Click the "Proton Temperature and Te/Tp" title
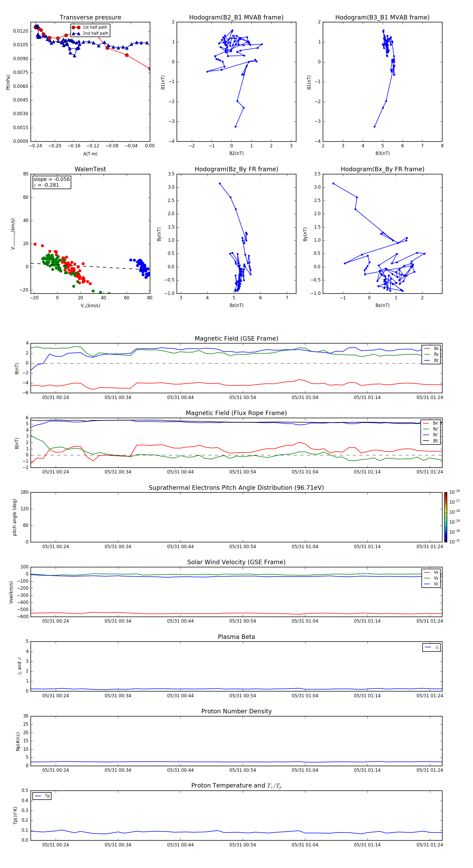This screenshot has width=473, height=868. [x=236, y=786]
